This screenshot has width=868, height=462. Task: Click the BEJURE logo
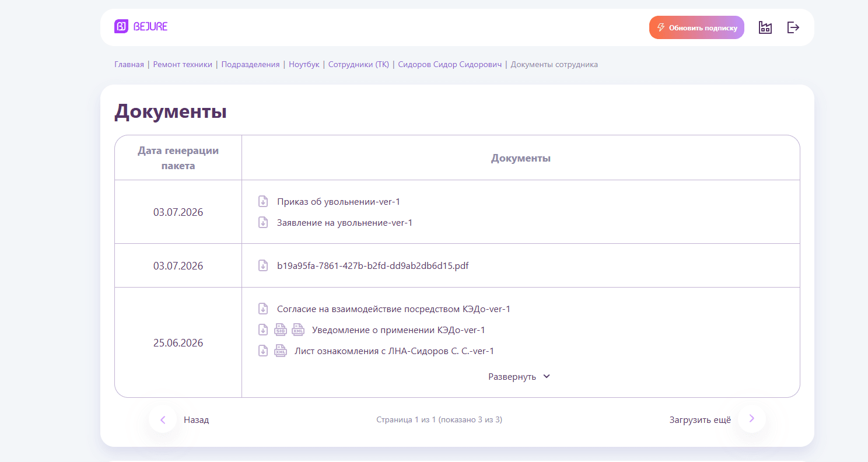coord(141,26)
